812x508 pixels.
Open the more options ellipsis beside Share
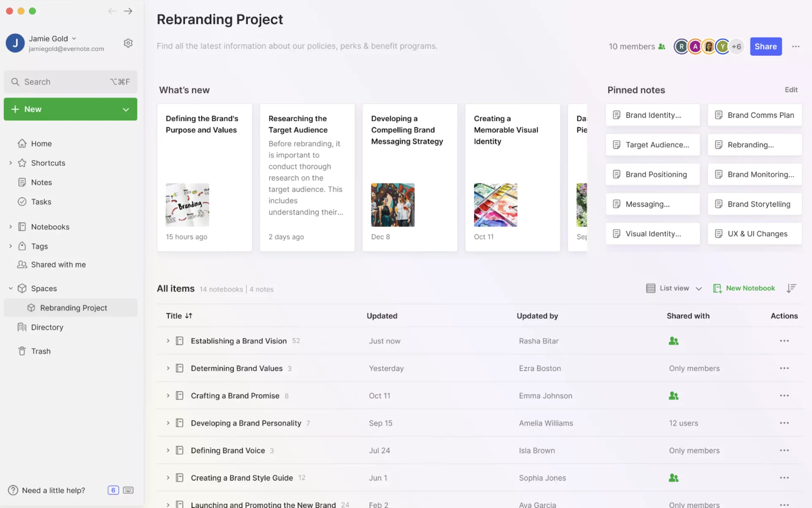796,46
